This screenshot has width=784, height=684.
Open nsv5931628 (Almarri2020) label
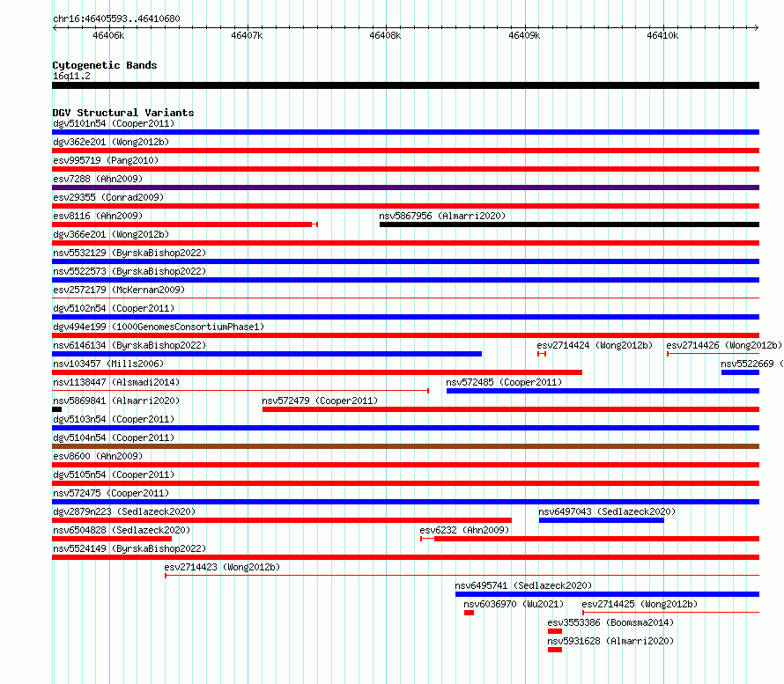pos(610,641)
